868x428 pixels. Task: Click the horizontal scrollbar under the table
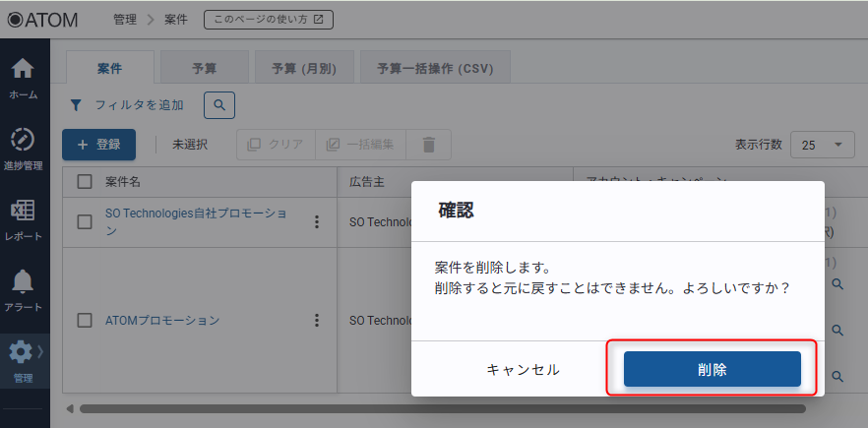coord(443,408)
